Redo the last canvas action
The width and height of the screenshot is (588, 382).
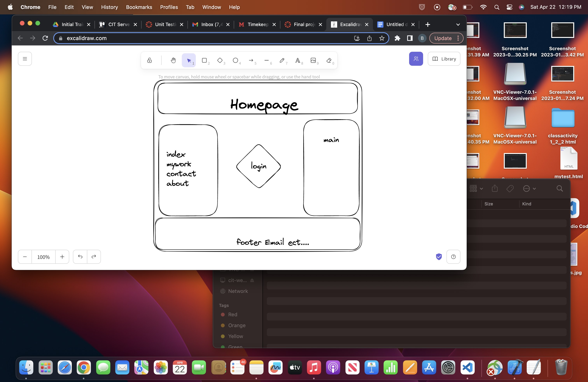pyautogui.click(x=94, y=257)
